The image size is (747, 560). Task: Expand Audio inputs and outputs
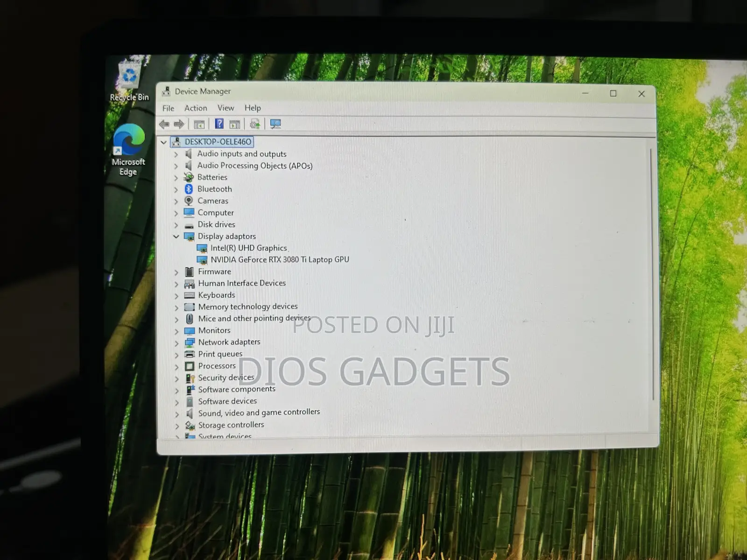pos(176,154)
